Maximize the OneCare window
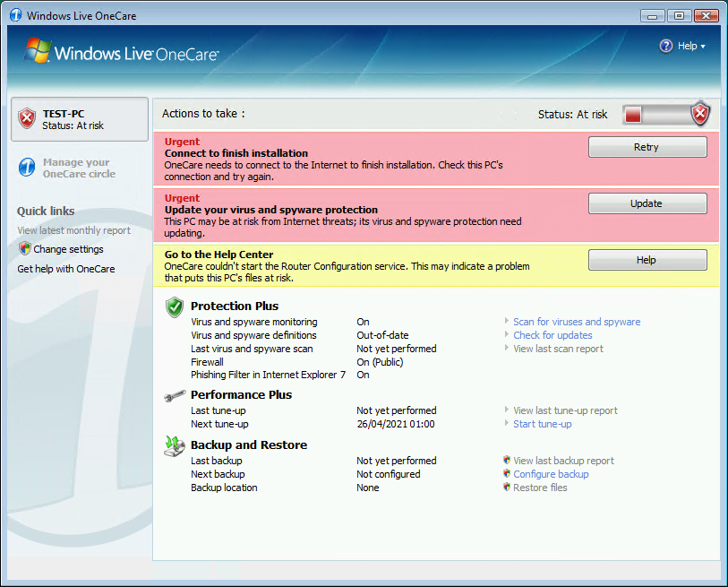728x587 pixels. pos(679,16)
